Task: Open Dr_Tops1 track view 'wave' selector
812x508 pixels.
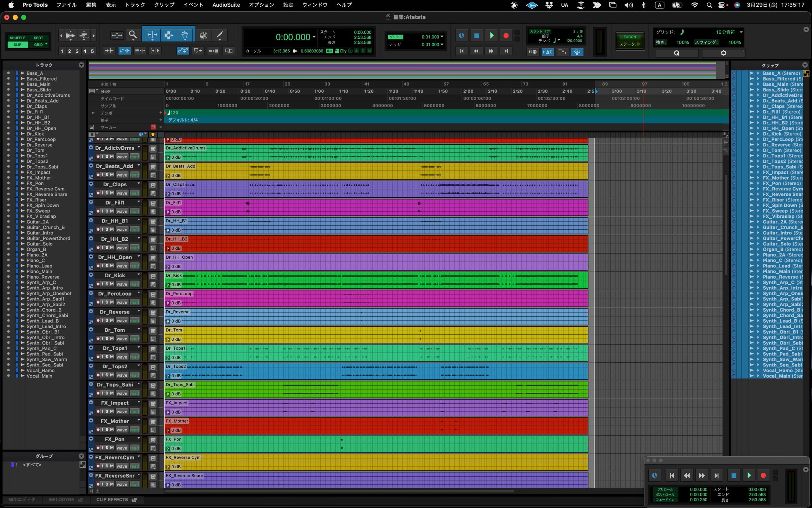Action: [x=122, y=357]
